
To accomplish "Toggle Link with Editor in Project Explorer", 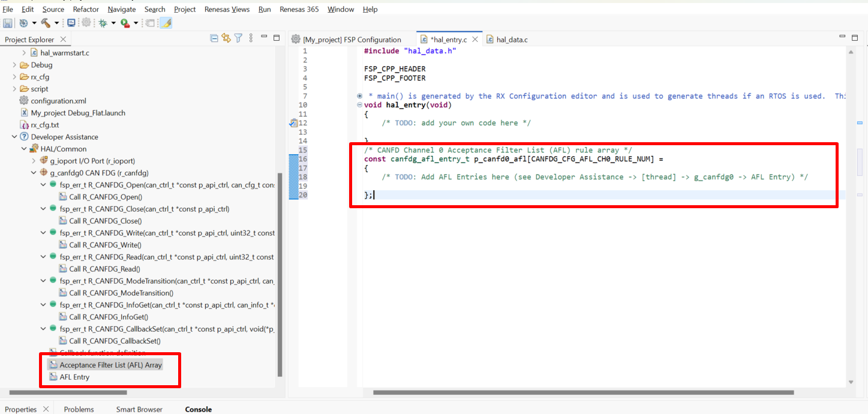I will 226,38.
